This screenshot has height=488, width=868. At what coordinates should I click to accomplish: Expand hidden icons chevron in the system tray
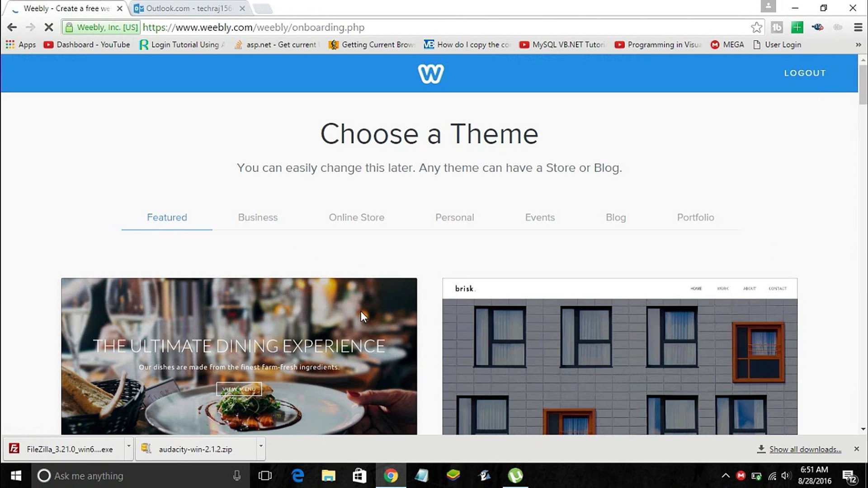click(725, 475)
